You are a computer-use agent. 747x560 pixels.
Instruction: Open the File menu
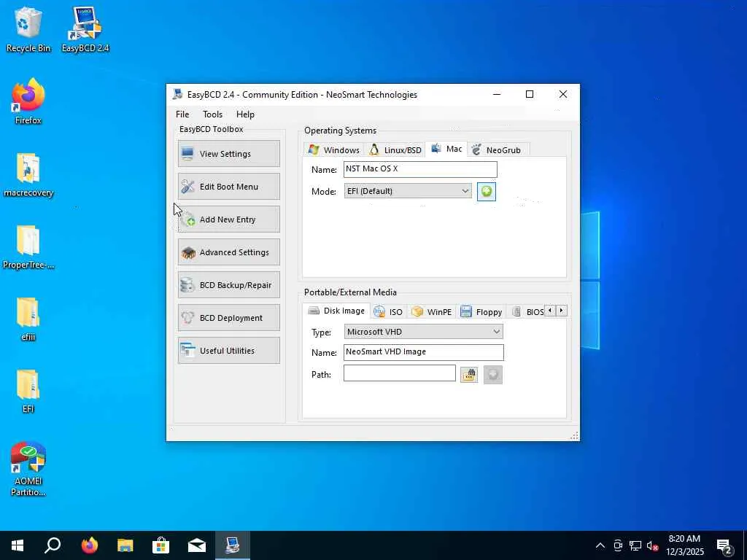point(182,114)
